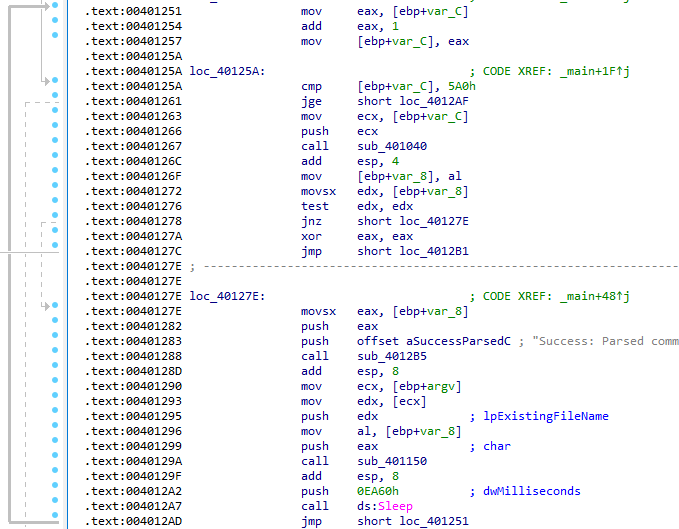Select the loc_40125A label definition

click(x=227, y=71)
